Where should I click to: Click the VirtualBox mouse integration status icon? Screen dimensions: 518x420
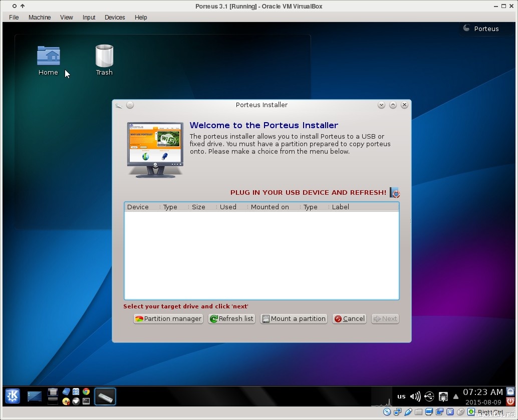click(460, 412)
